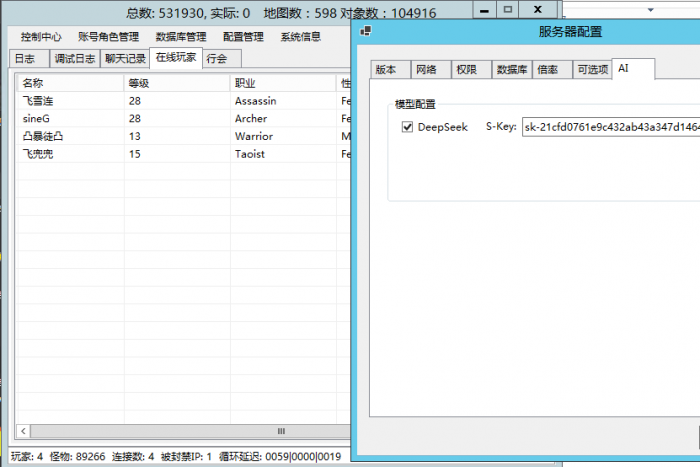
Task: Click the 服务器配置 window title
Action: coord(570,32)
